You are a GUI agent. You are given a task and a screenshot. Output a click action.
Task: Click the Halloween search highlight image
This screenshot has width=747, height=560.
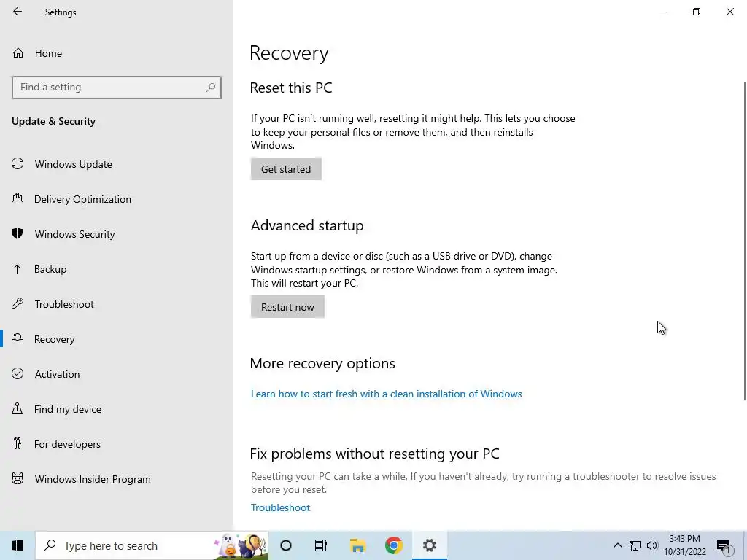(x=241, y=545)
